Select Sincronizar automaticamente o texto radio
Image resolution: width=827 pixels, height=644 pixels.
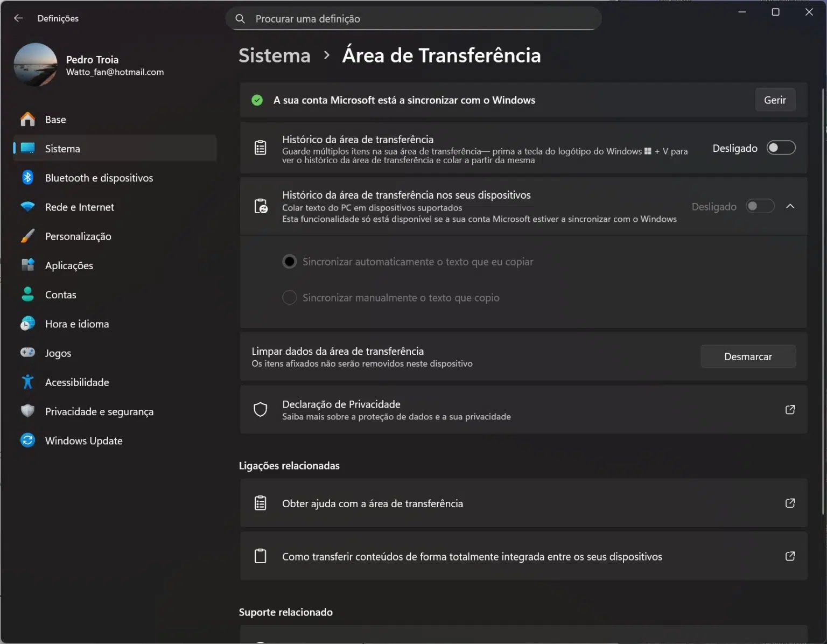pos(290,262)
